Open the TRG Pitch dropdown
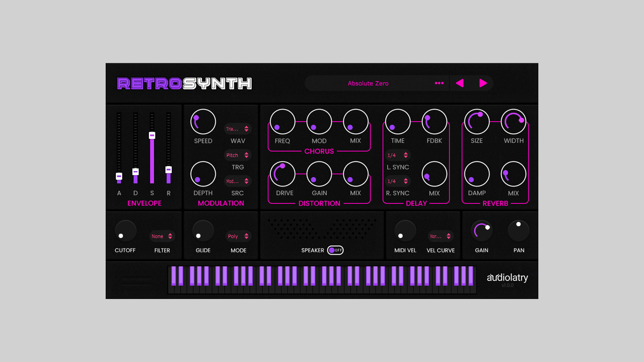 (238, 155)
